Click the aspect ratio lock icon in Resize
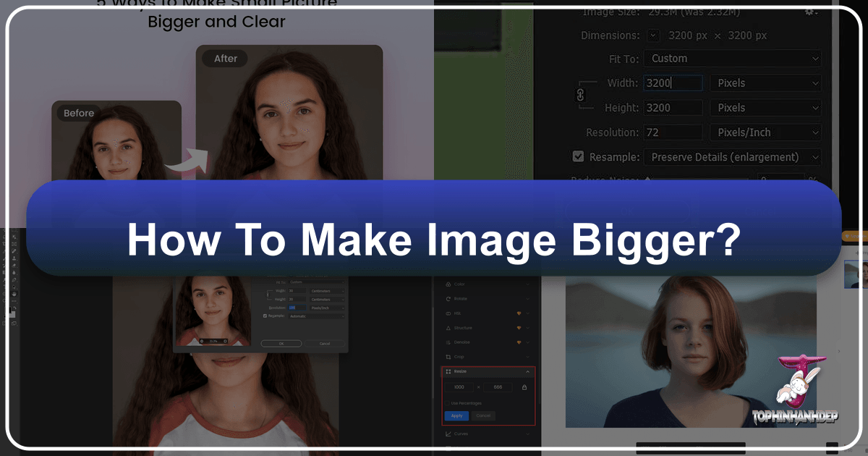This screenshot has height=456, width=868. pos(524,387)
